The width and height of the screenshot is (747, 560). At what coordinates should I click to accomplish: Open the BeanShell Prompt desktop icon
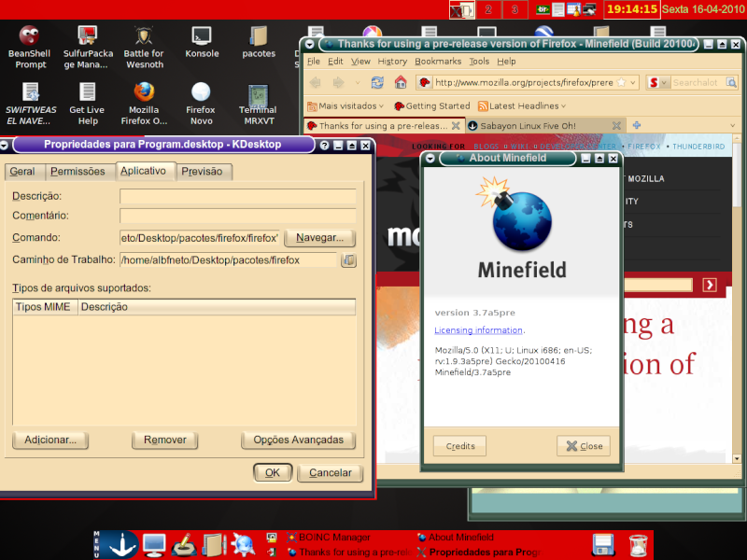point(29,47)
